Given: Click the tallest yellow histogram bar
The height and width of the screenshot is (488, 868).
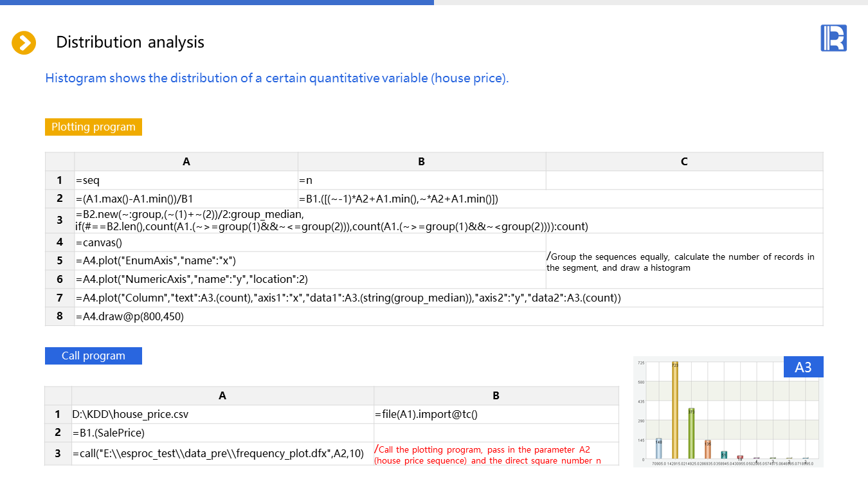Looking at the screenshot, I should (x=675, y=410).
